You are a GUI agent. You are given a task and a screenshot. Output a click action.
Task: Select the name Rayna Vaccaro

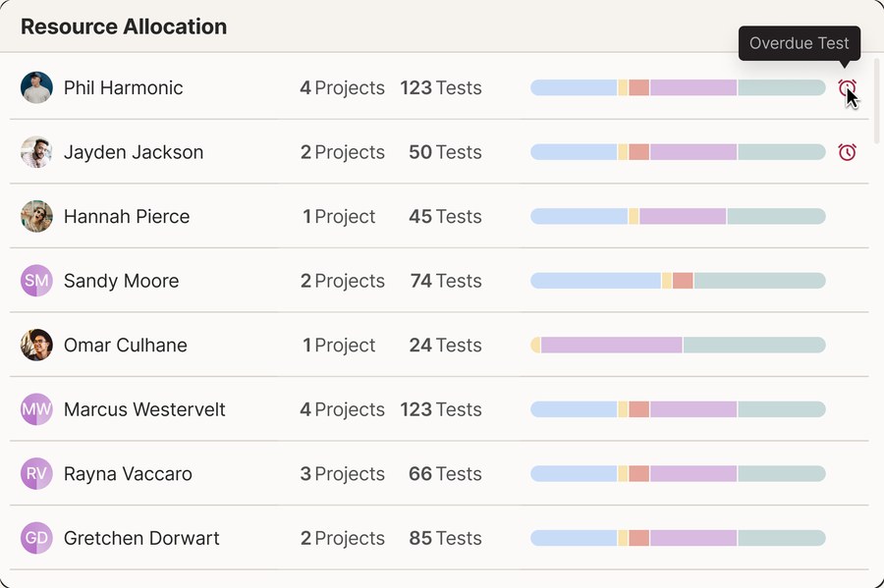tap(128, 474)
